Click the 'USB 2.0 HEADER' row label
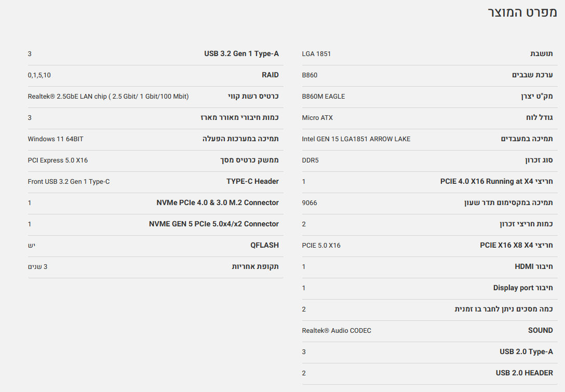This screenshot has width=565, height=392. 524,373
